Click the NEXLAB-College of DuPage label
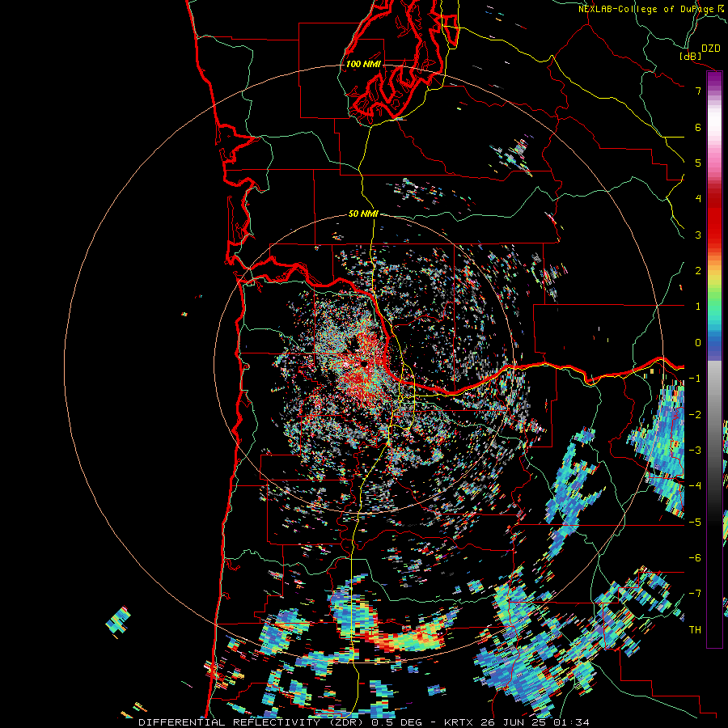Image resolution: width=728 pixels, height=728 pixels. (645, 9)
